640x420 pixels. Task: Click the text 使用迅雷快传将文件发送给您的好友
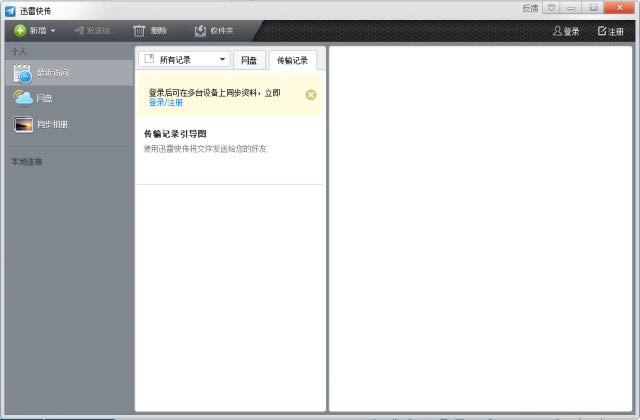[x=205, y=149]
